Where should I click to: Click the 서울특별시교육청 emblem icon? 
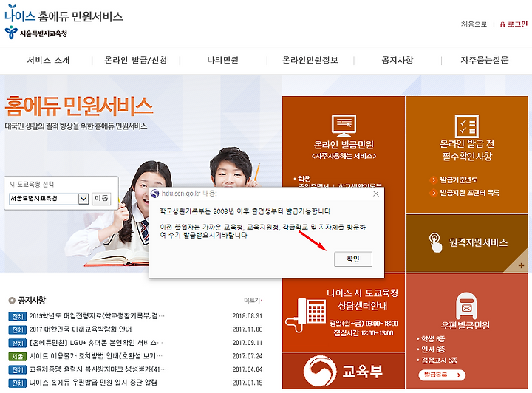11,33
